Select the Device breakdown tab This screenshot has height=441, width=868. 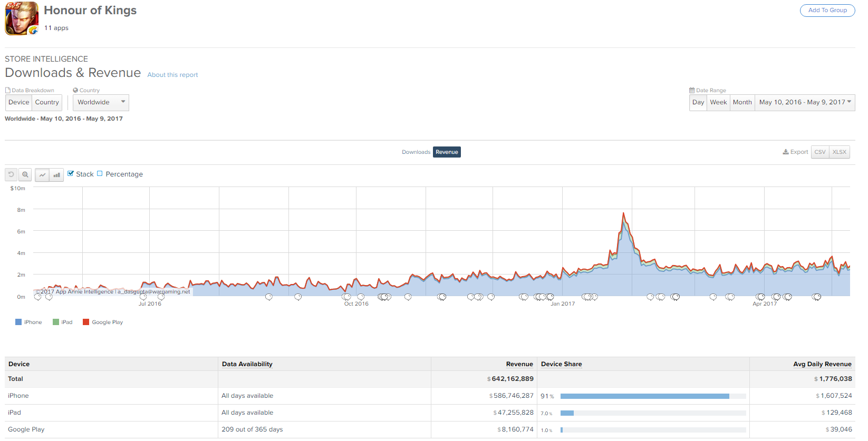(x=19, y=102)
